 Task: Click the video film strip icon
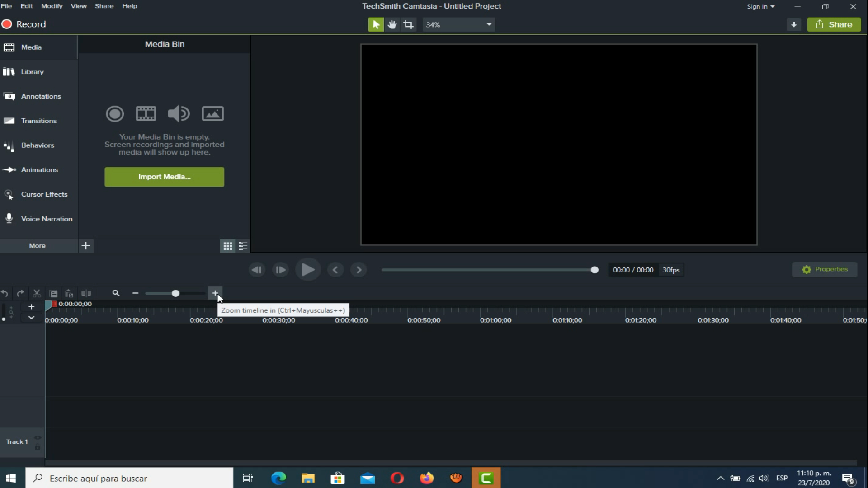tap(146, 113)
